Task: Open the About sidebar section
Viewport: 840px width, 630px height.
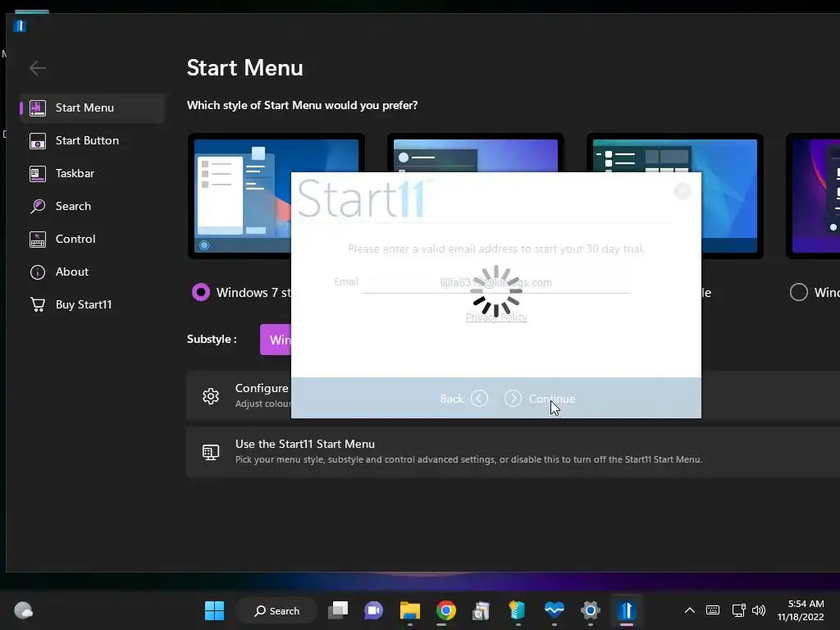Action: tap(92, 272)
